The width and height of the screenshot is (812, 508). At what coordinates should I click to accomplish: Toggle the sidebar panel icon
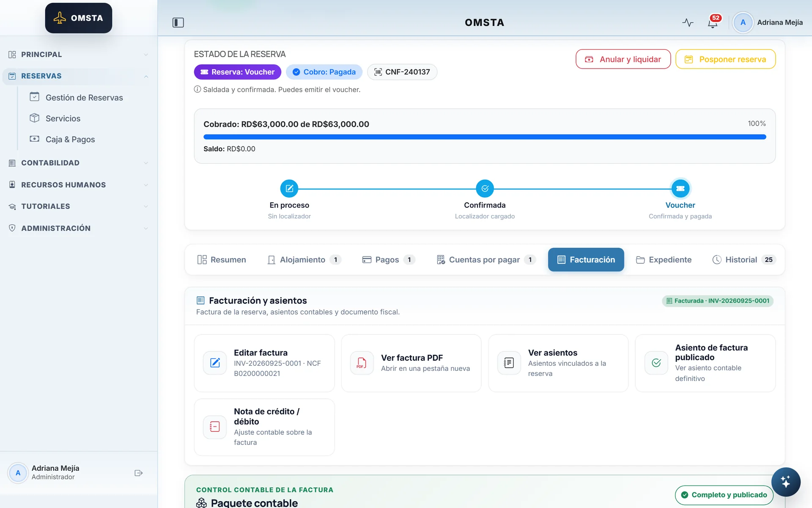click(178, 22)
